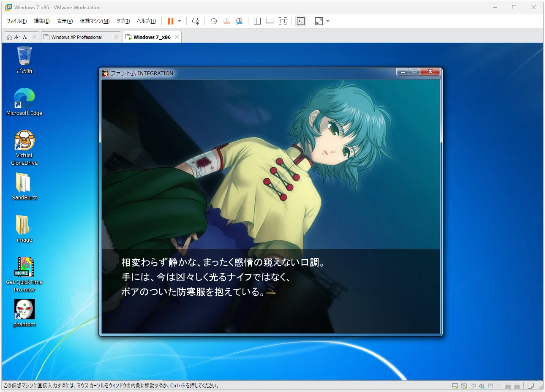Screen dimensions: 545x392
Task: Open the snapshot manager
Action: [239, 21]
